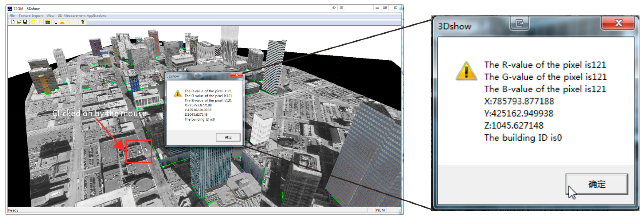Viewport: 644px width, 219px height.
Task: Click the 'T2OM - 3Dshow' main window title
Action: pos(26,9)
